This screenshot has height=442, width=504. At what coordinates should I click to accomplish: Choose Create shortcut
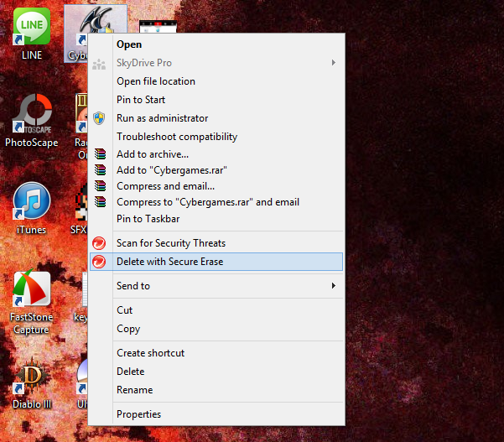tap(216, 353)
